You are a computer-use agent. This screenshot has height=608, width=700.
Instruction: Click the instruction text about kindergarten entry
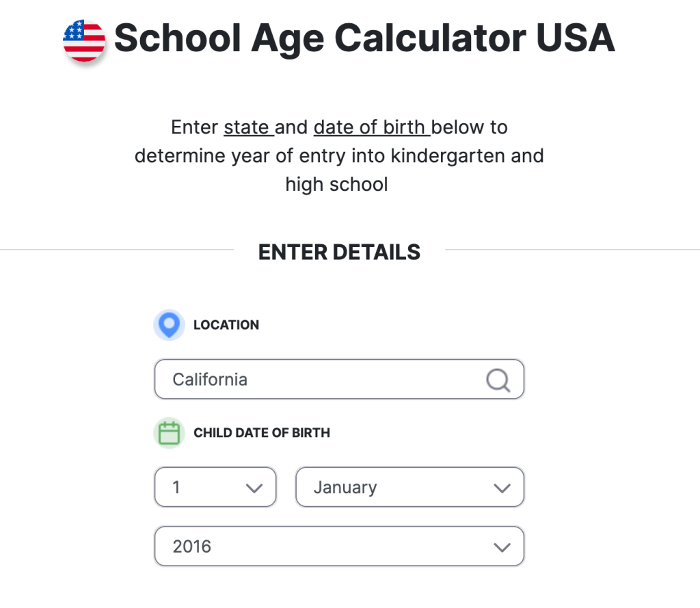point(339,156)
